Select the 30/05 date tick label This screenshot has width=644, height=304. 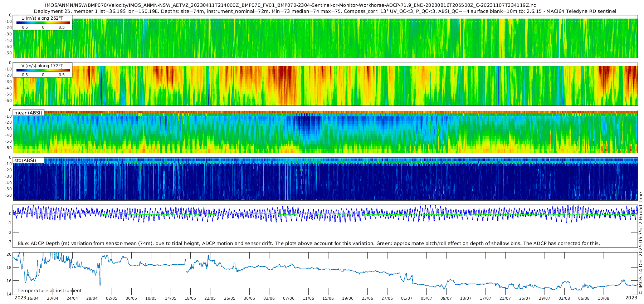(249, 298)
